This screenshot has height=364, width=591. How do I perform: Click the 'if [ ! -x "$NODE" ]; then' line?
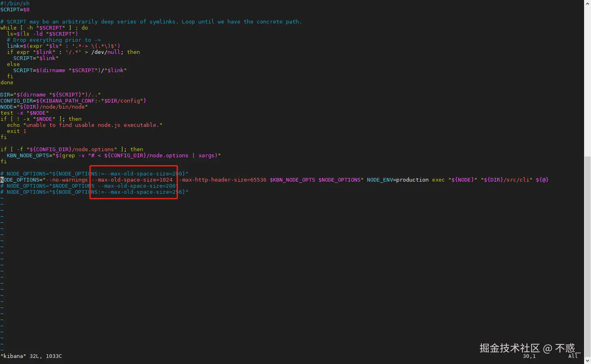coord(41,119)
